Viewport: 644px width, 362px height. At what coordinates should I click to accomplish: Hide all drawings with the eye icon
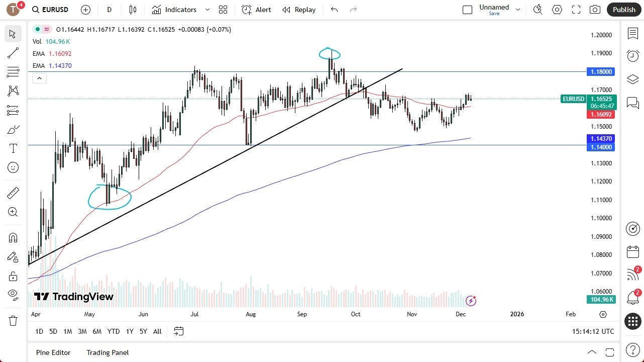(13, 295)
